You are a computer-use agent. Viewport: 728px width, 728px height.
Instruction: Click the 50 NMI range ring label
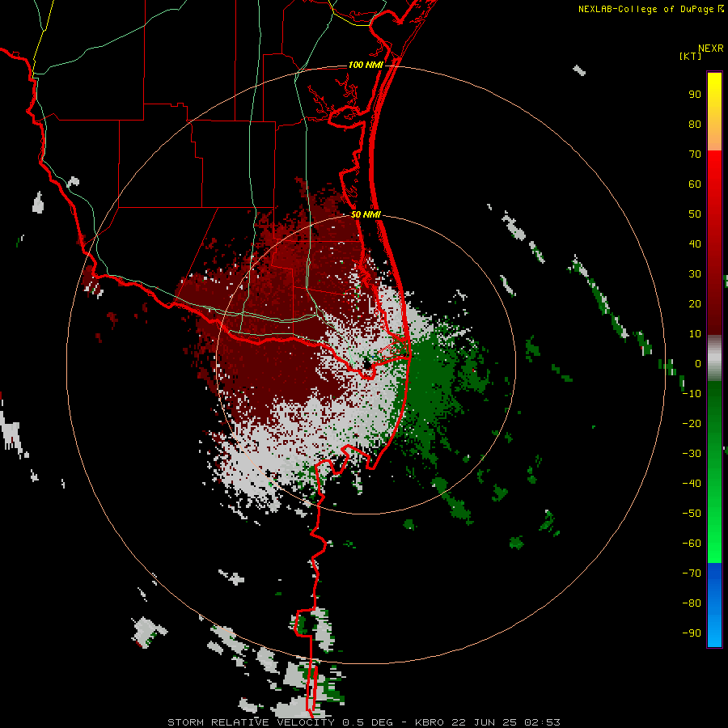366,214
